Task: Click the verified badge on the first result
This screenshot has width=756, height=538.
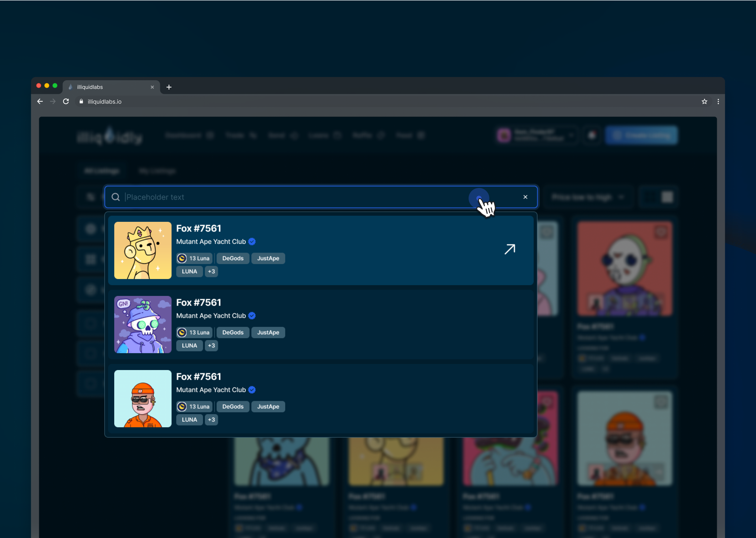Action: [252, 242]
